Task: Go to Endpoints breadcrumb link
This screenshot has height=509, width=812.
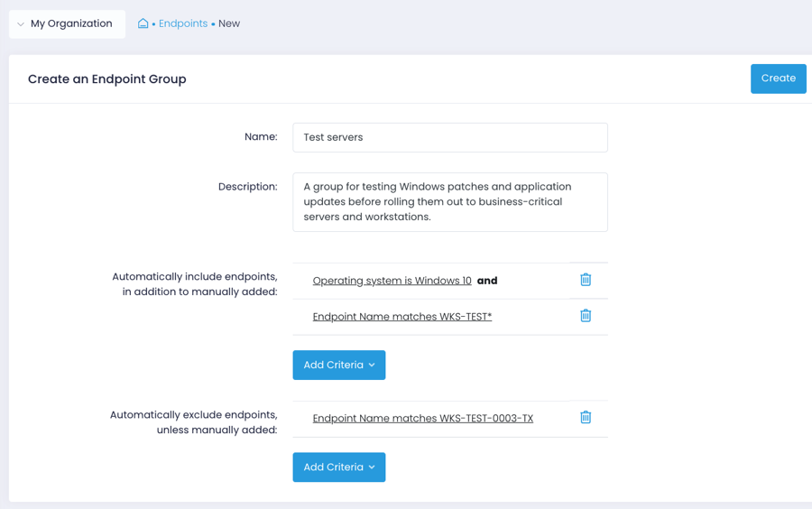Action: point(183,23)
